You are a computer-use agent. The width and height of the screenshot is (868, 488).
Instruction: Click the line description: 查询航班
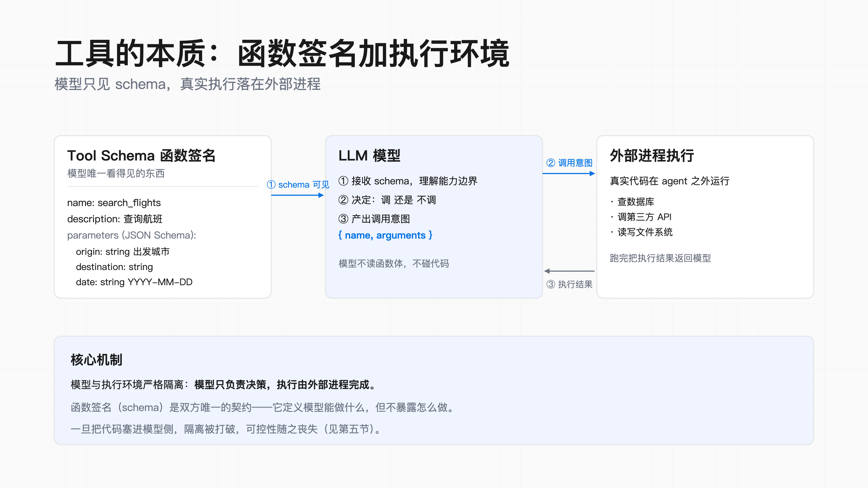pos(114,219)
